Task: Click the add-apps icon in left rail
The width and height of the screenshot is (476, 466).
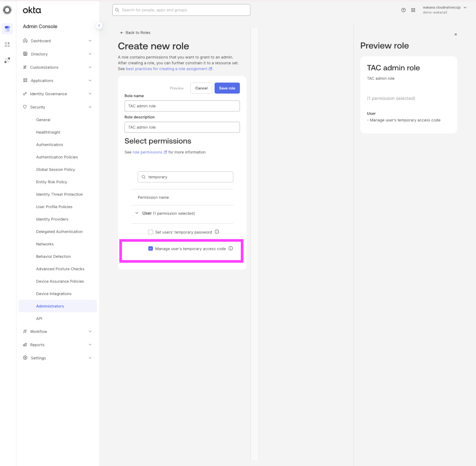Action: 7,44
